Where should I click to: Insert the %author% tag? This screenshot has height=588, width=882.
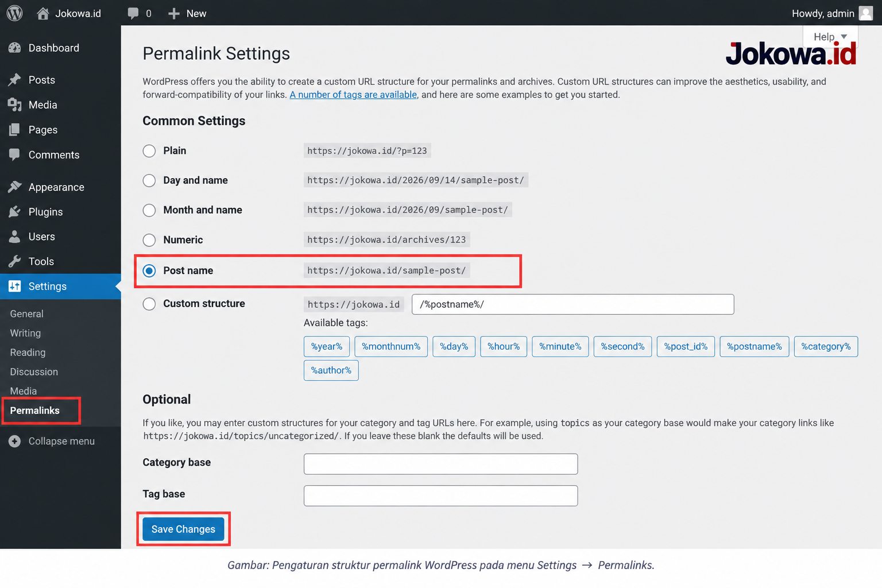tap(331, 370)
